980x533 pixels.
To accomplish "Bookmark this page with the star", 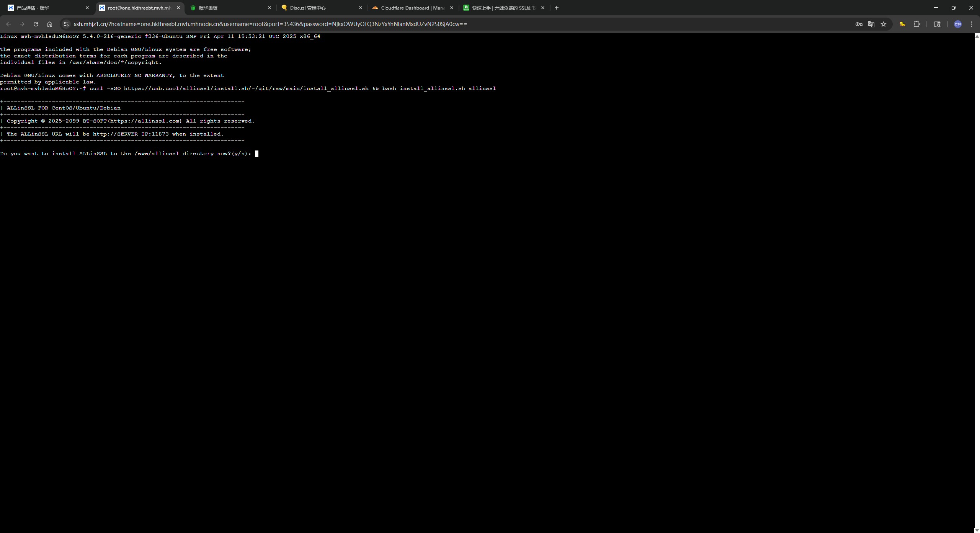I will [x=884, y=24].
